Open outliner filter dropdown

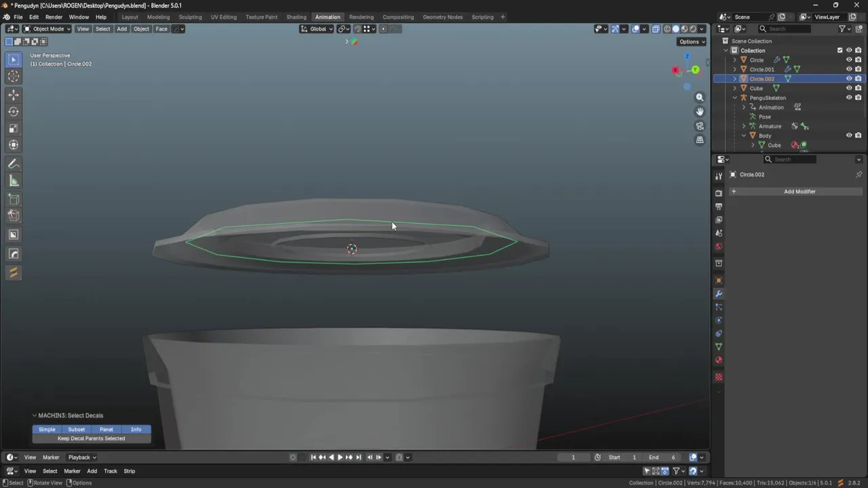coord(845,29)
